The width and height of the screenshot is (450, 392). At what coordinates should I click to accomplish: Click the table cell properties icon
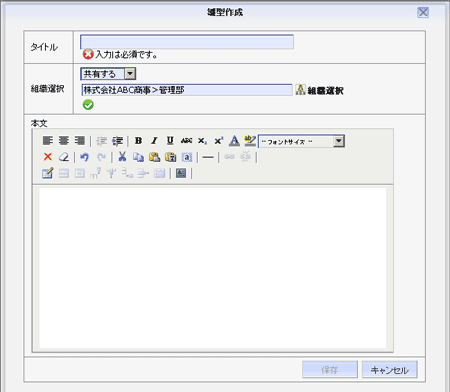80,173
